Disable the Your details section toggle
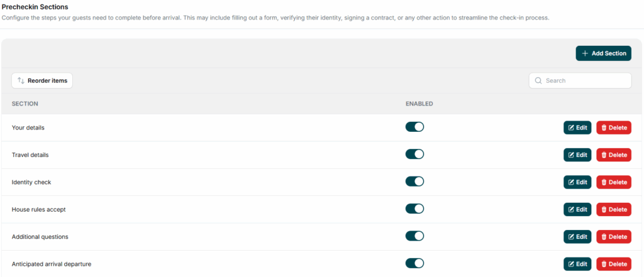This screenshot has width=644, height=277. click(x=414, y=127)
